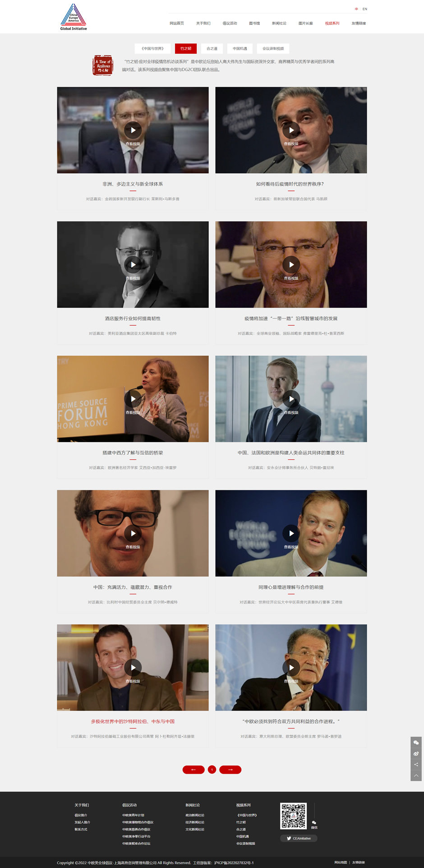This screenshot has width=424, height=868.
Task: Select the 《中国与世界》 series tab
Action: 152,48
